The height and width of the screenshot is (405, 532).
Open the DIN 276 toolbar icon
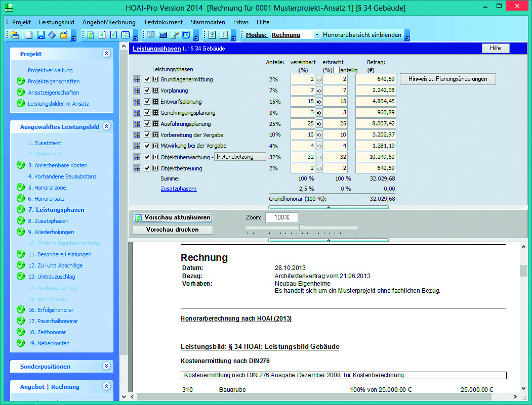pyautogui.click(x=126, y=34)
